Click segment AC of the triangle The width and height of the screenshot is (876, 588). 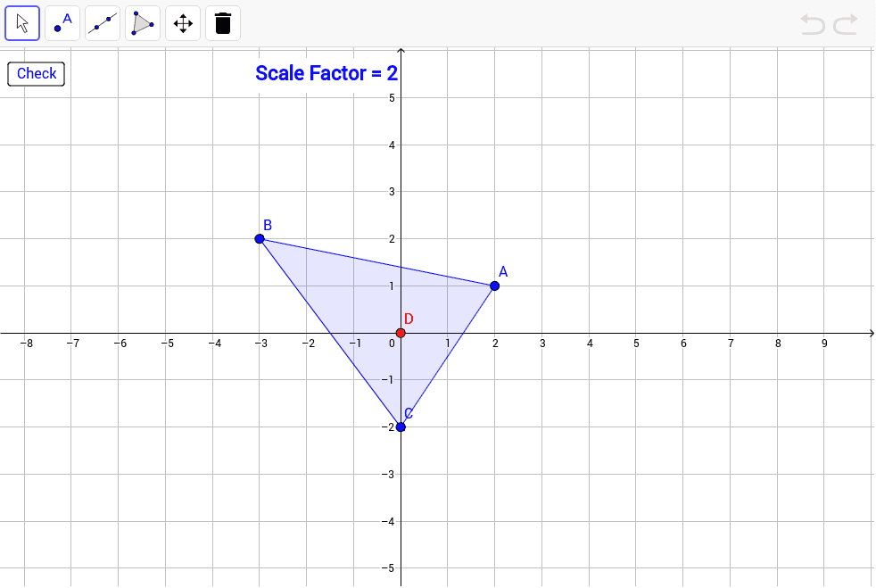(448, 356)
